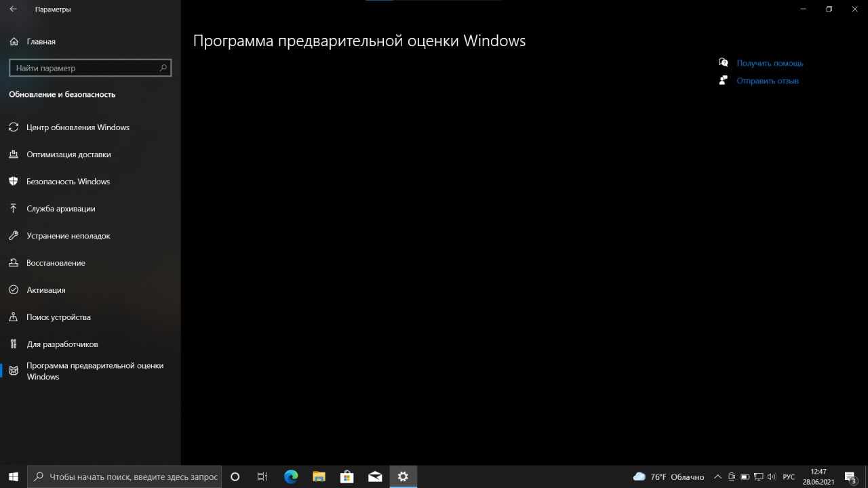The width and height of the screenshot is (868, 488).
Task: Select Восстановление in sidebar
Action: coord(90,263)
